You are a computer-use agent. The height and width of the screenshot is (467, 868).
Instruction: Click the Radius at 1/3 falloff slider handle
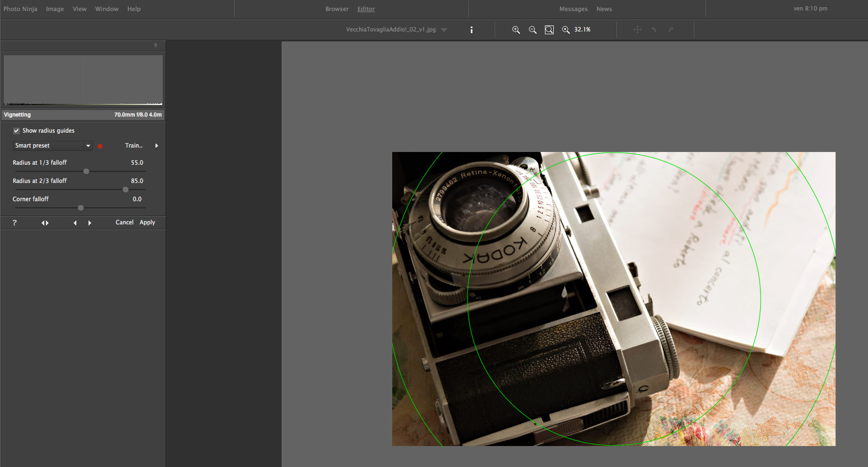point(86,171)
